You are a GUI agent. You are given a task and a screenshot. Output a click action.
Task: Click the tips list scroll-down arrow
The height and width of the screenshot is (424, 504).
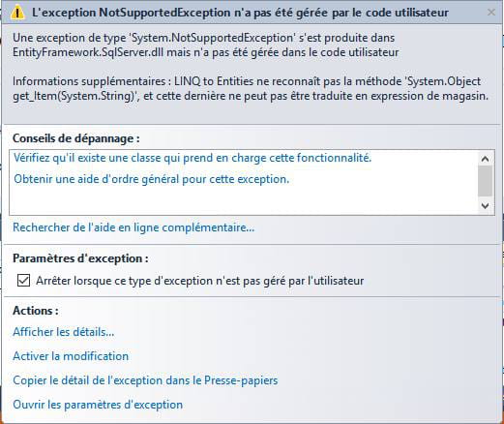[485, 206]
